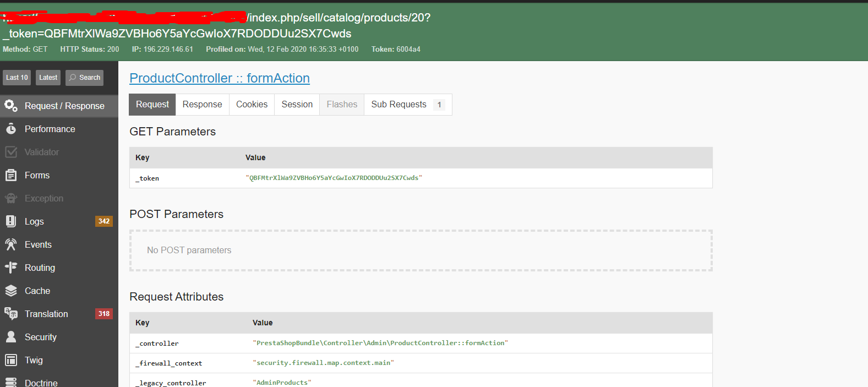
Task: Click the Request Attributes heading
Action: (177, 297)
